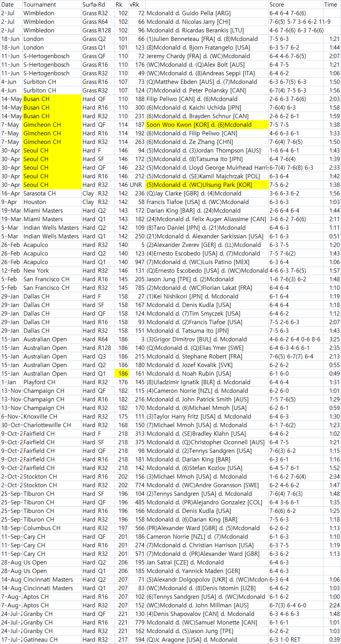This screenshot has width=341, height=644.
Task: Select the Tim Smyczek match cell
Action: coord(207,313)
